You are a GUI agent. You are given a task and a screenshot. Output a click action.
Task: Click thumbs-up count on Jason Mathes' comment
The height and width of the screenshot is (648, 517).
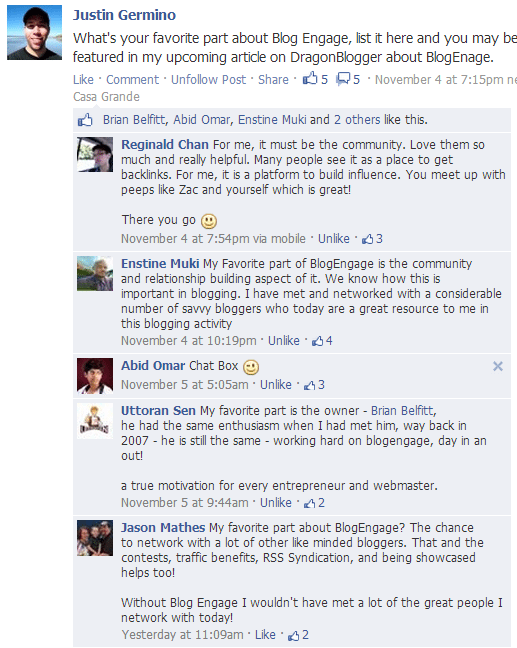tap(298, 635)
